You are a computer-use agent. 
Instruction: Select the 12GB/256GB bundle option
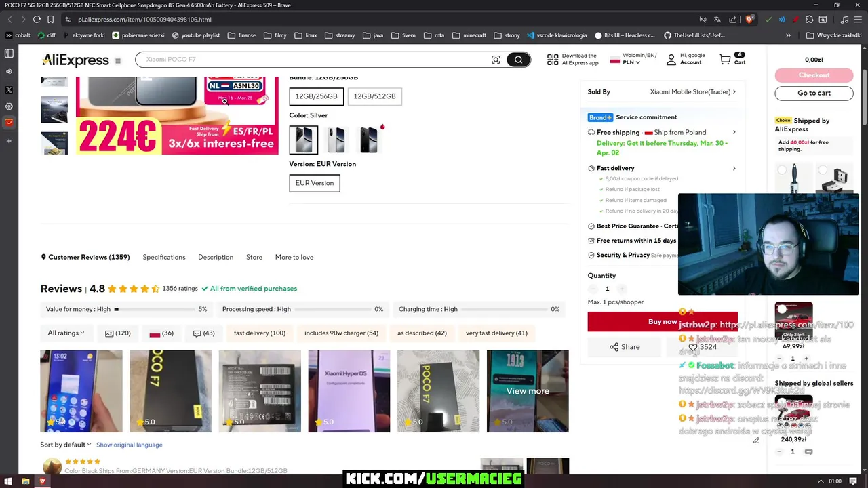(317, 96)
